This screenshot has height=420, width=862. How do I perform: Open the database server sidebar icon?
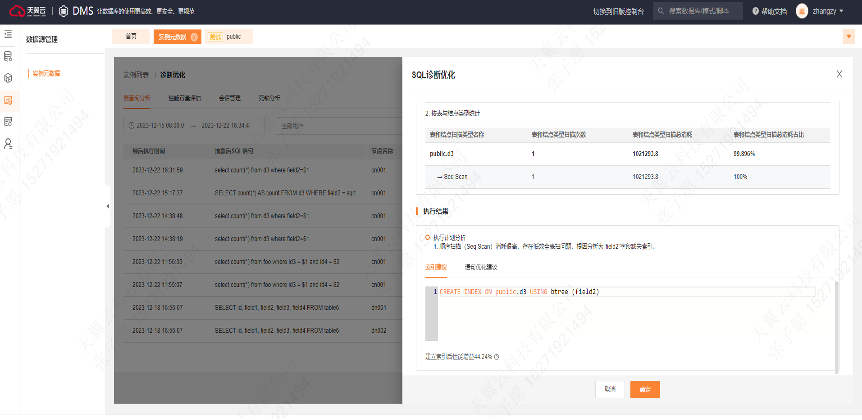click(x=8, y=56)
